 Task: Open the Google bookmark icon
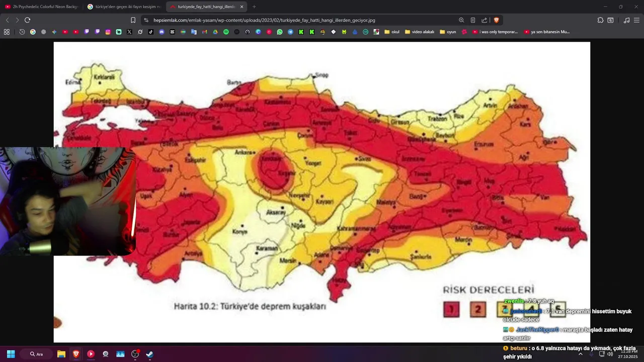pyautogui.click(x=33, y=32)
